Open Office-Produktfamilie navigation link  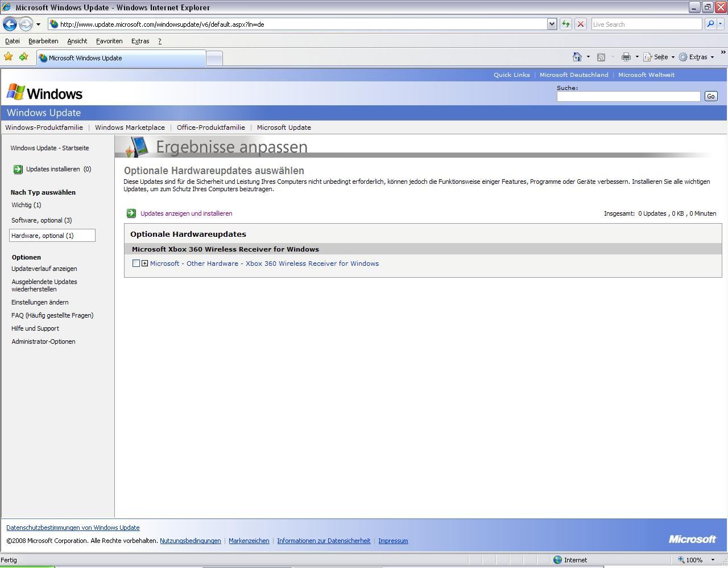(210, 127)
